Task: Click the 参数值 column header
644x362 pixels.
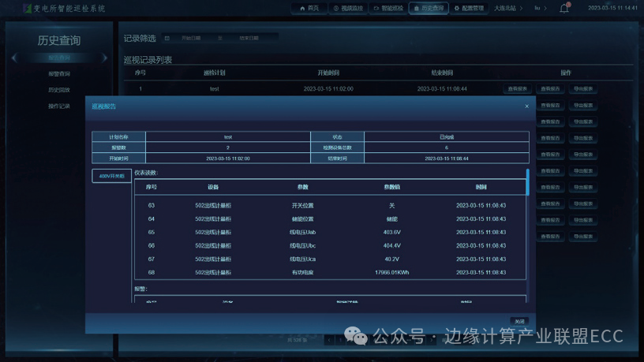Action: click(x=391, y=187)
